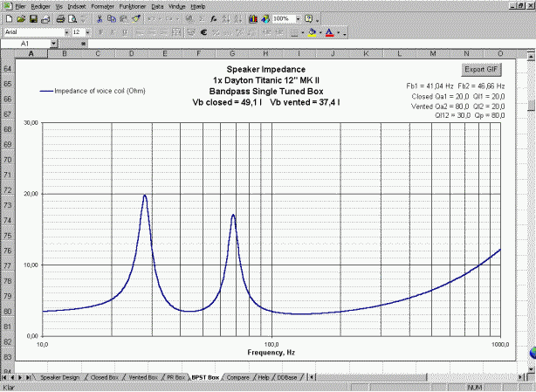Open the Font size dropdown showing 12
Viewport: 536px width, 392px height.
88,32
